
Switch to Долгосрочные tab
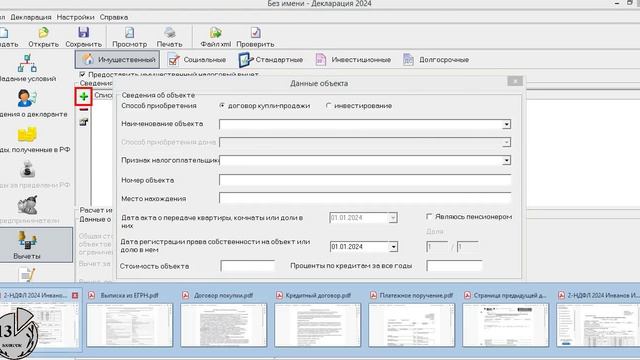(x=436, y=60)
